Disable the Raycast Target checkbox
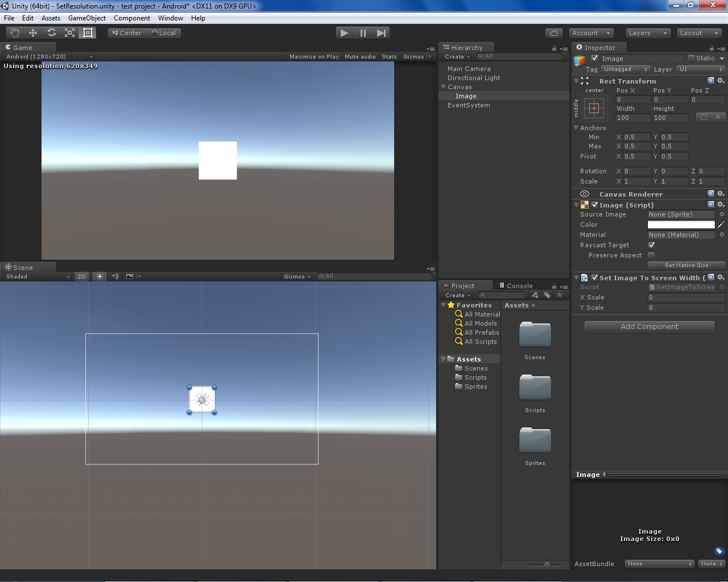The width and height of the screenshot is (728, 582). coord(651,245)
